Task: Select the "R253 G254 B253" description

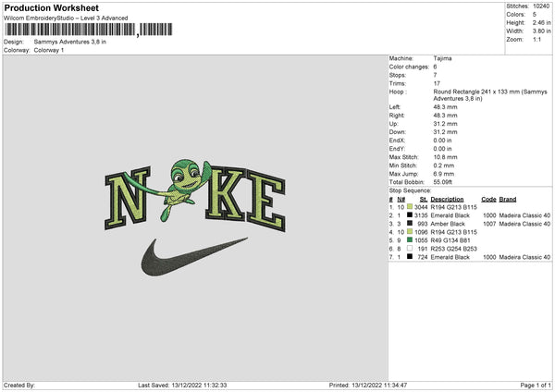Action: pyautogui.click(x=454, y=249)
